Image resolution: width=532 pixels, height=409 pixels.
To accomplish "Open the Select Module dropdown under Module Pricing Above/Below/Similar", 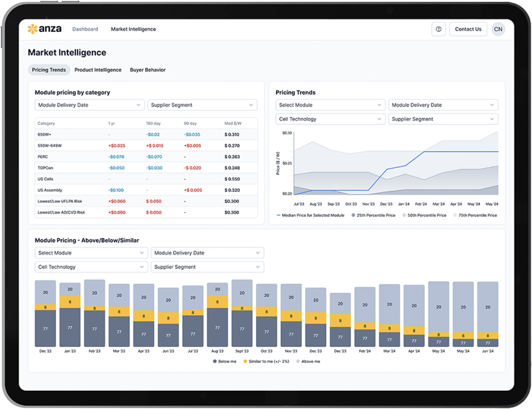I will [x=91, y=253].
